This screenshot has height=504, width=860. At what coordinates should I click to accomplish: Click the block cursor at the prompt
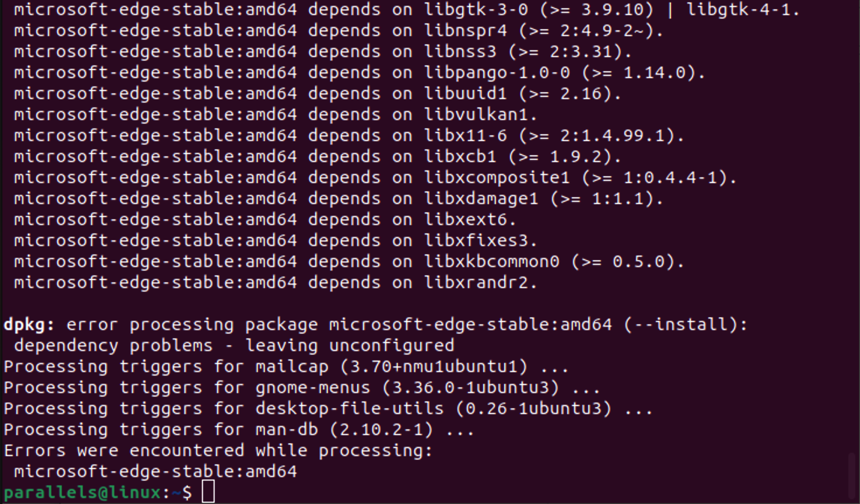[208, 492]
